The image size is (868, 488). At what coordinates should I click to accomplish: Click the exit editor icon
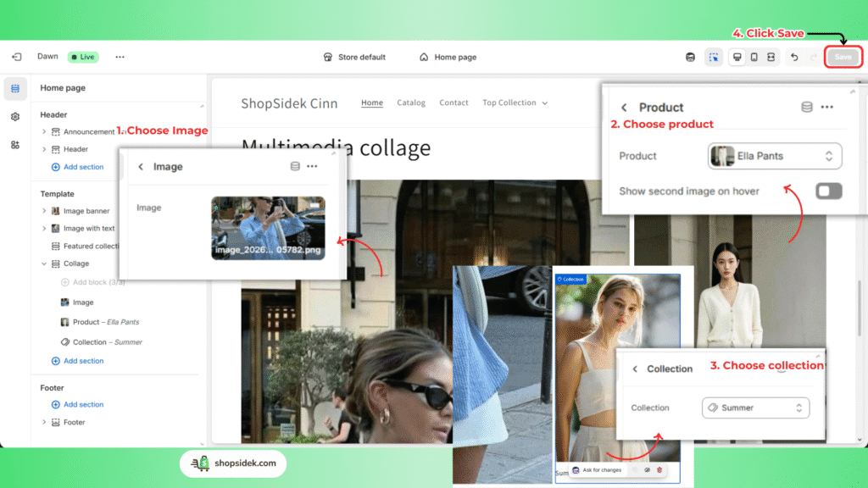16,57
